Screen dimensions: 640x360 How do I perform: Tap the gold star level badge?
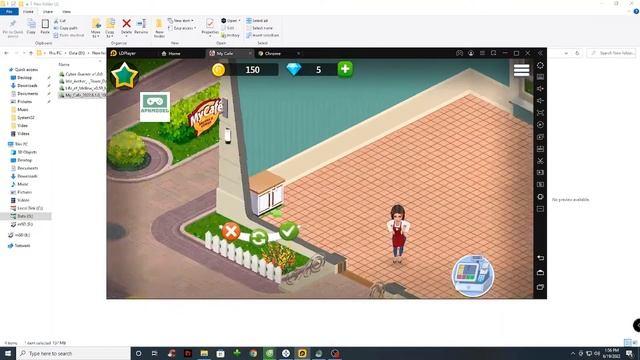pyautogui.click(x=124, y=76)
